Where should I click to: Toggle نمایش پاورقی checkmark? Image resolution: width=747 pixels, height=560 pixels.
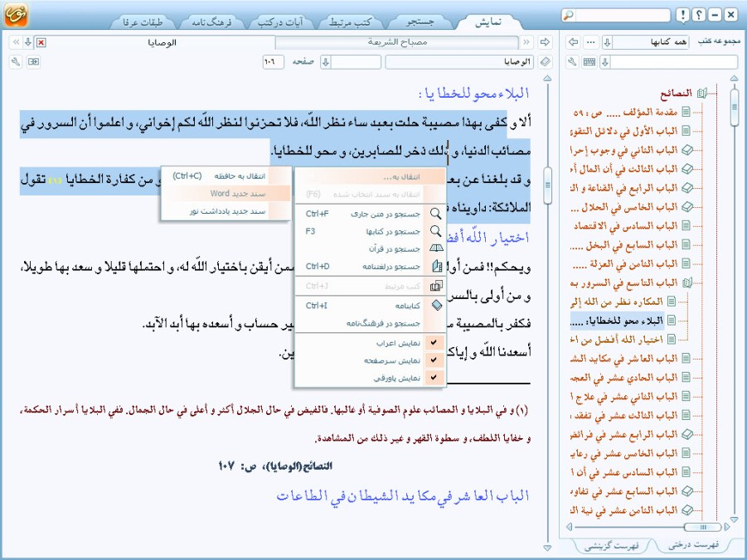coord(434,378)
